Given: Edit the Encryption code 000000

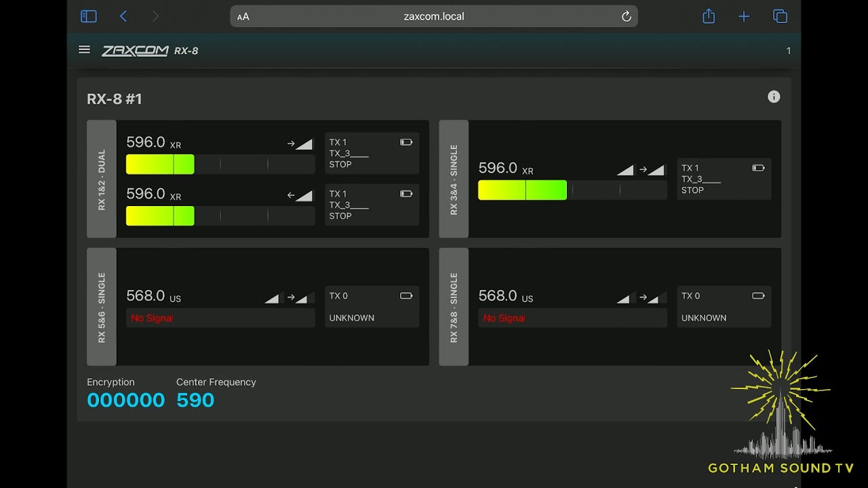Looking at the screenshot, I should click(126, 400).
